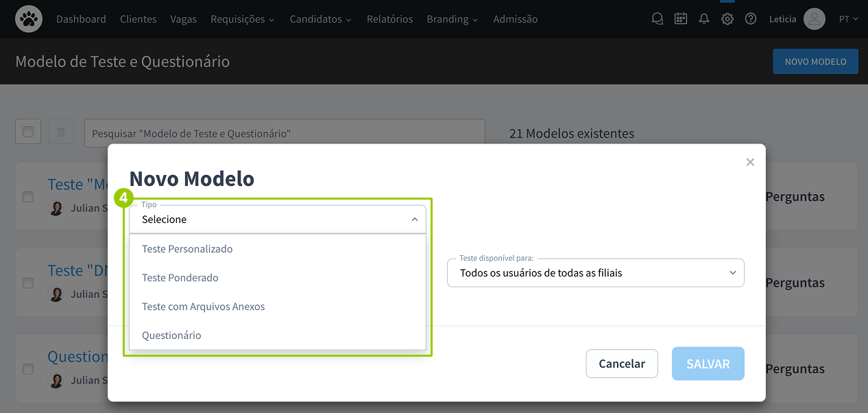Check the first model row checkbox
The image size is (868, 413).
[x=28, y=197]
